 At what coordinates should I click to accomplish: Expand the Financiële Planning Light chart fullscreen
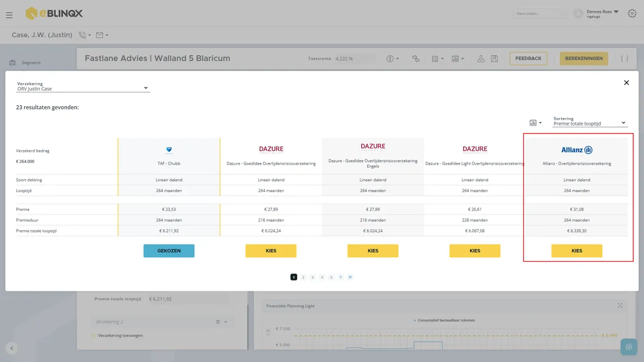click(x=620, y=306)
